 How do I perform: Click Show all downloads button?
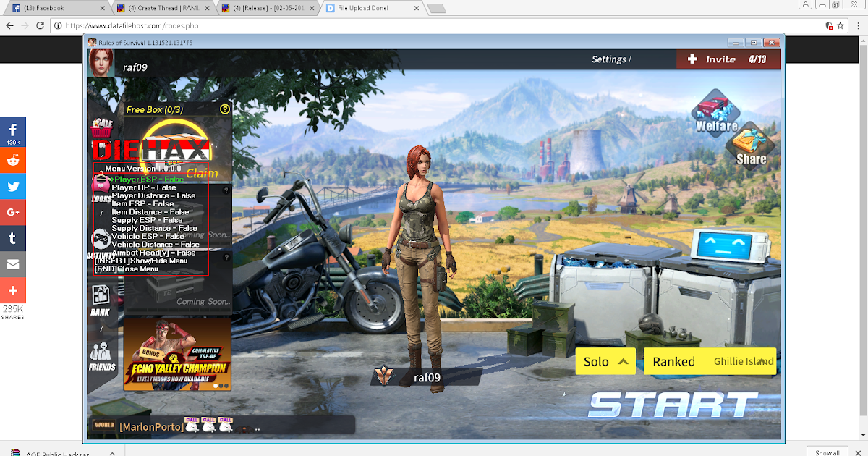tap(827, 452)
